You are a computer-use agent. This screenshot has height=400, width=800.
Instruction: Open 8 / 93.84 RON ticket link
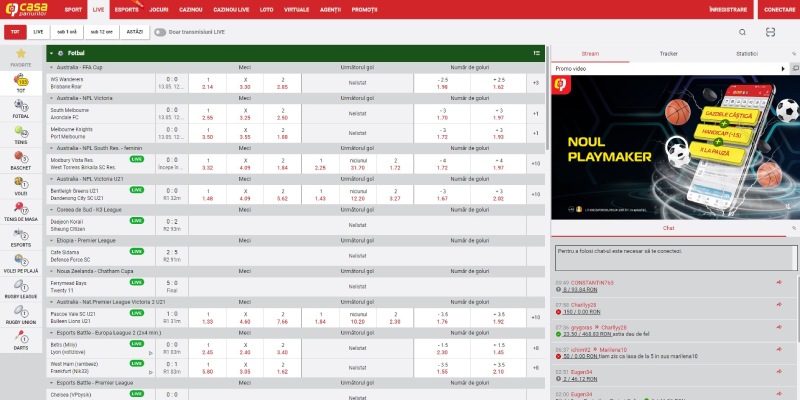[x=580, y=290]
